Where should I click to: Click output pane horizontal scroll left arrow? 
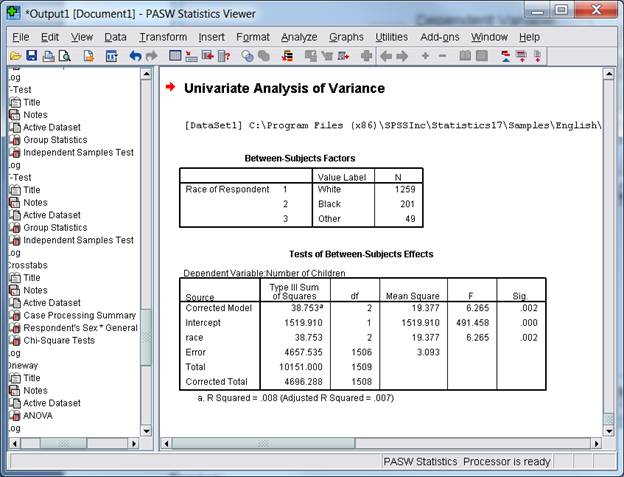166,443
